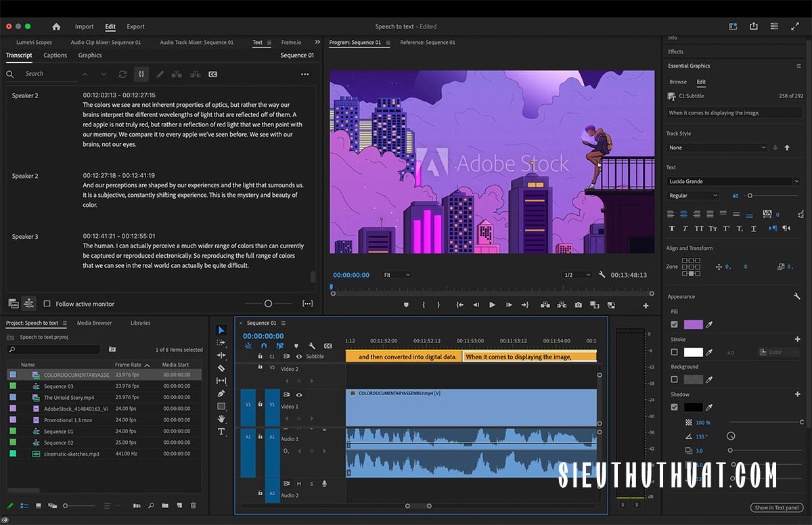This screenshot has height=525, width=812.
Task: Switch to Browse tab in Essential Graphics
Action: tap(678, 82)
